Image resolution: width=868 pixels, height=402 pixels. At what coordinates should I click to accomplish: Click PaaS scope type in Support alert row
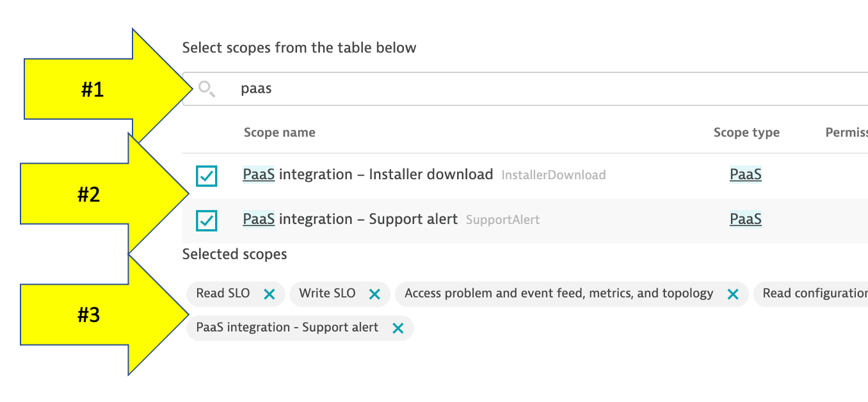coord(746,220)
